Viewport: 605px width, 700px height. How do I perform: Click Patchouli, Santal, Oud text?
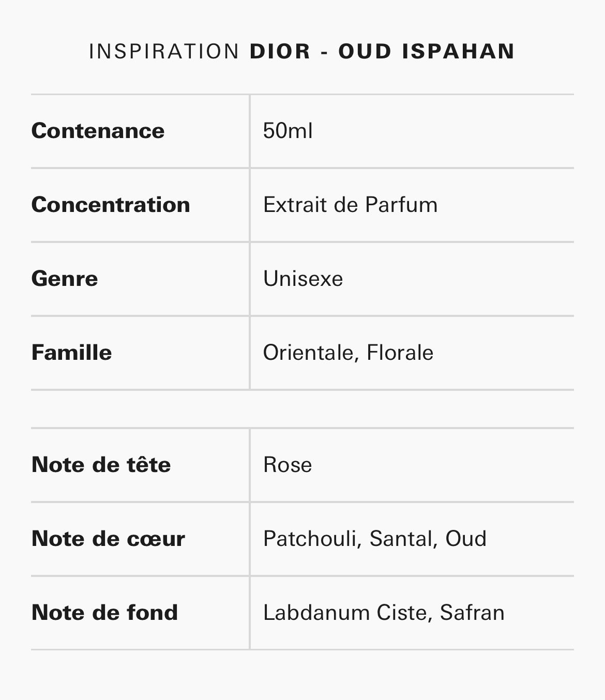coord(375,538)
